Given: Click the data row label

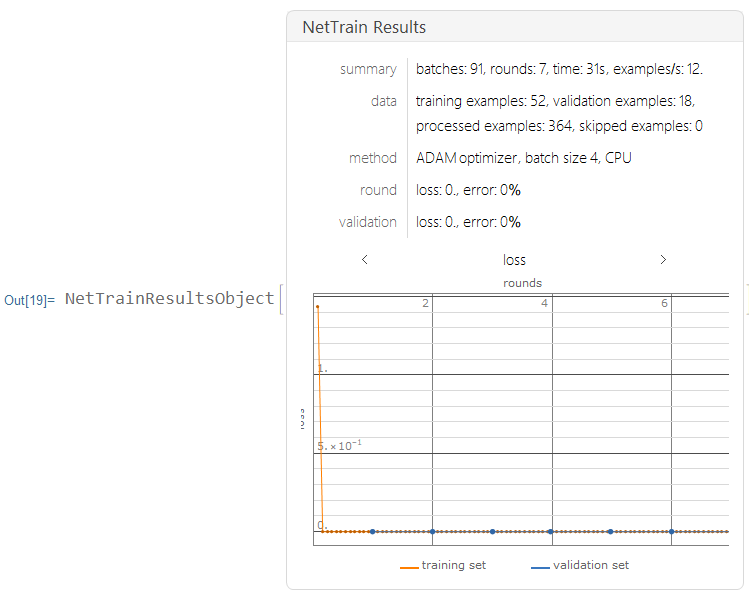Looking at the screenshot, I should pyautogui.click(x=384, y=101).
